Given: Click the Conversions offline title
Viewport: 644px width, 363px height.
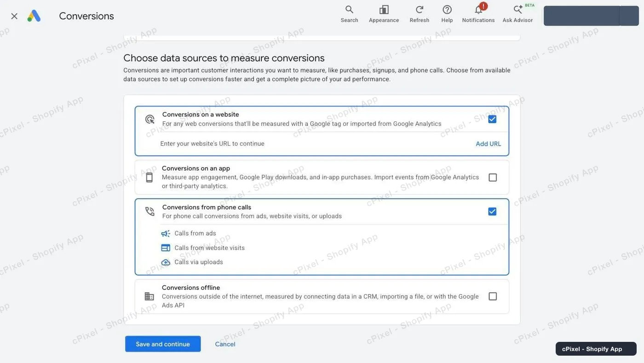Looking at the screenshot, I should (x=191, y=288).
